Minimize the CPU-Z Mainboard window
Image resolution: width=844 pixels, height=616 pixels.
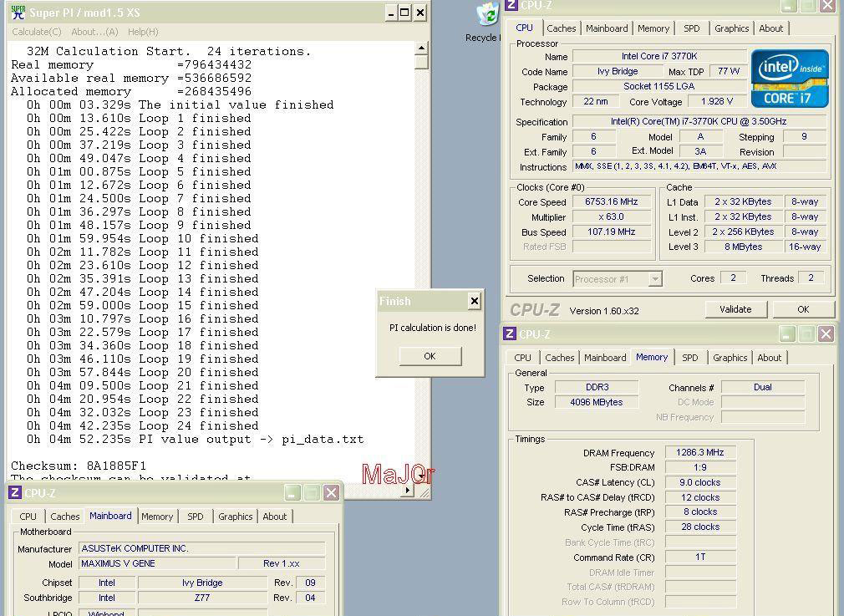click(x=292, y=492)
